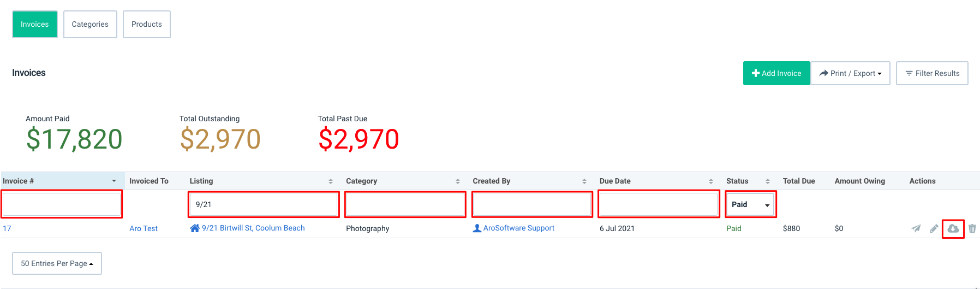This screenshot has height=289, width=980.
Task: Sort by Listing column arrows
Action: pyautogui.click(x=331, y=181)
